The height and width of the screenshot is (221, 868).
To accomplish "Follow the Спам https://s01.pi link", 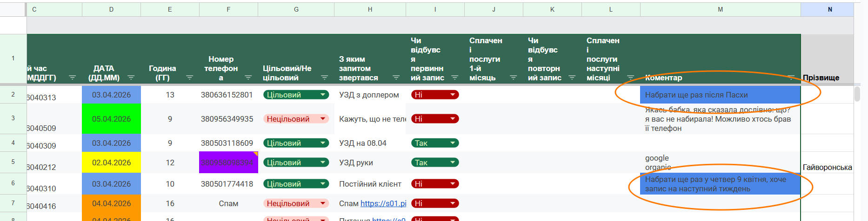I will [383, 203].
